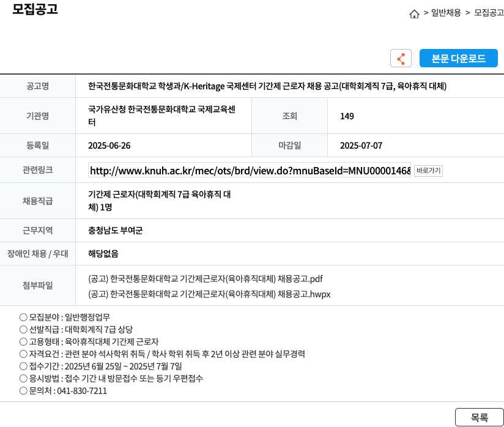Click the view count value 149
Screen dimensions: 504x427
347,116
